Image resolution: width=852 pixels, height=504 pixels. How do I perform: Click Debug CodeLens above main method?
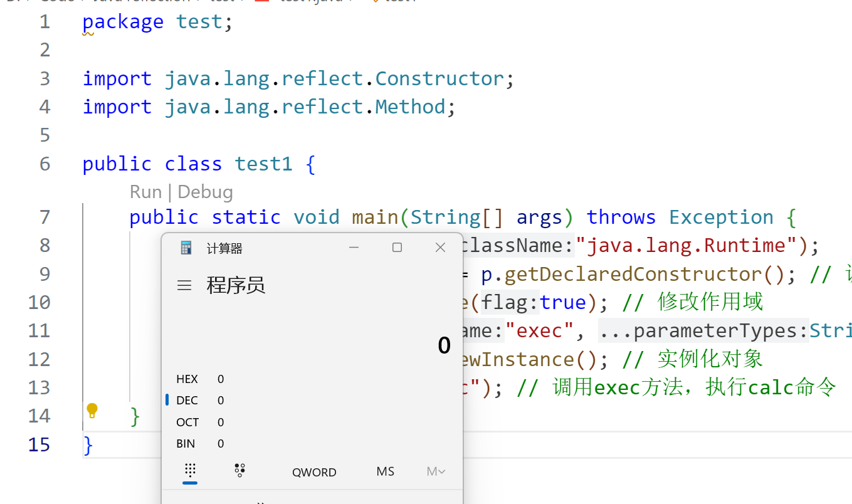tap(206, 192)
